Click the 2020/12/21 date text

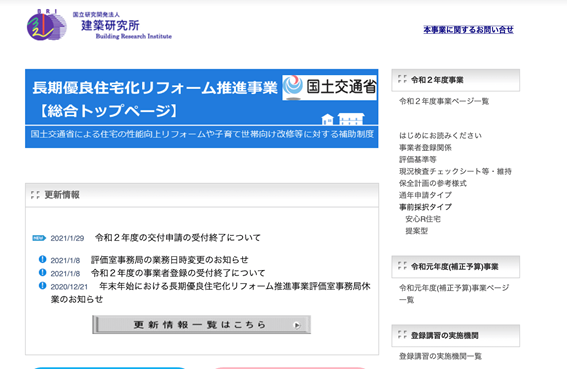pyautogui.click(x=69, y=287)
